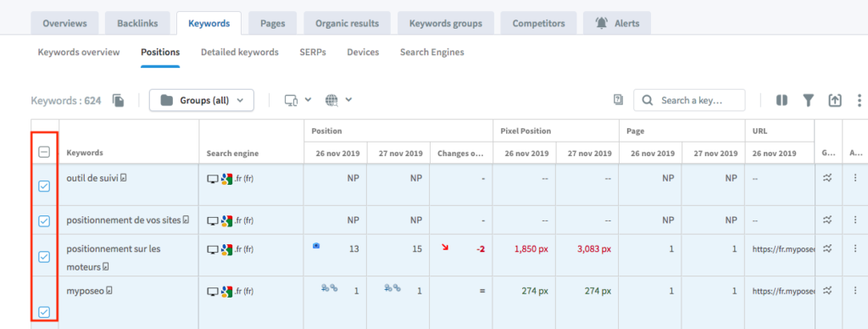The height and width of the screenshot is (329, 868).
Task: Click sitelinks icon in myposeo 26 nov position
Action: (330, 288)
